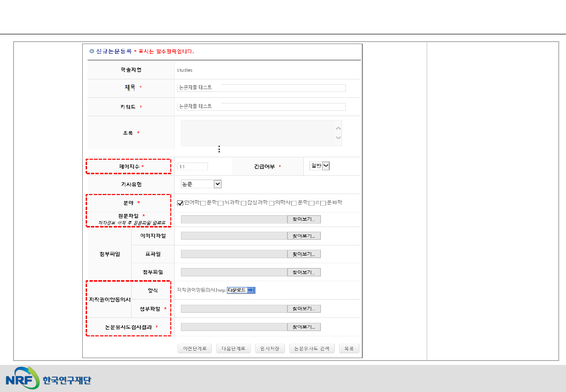Go to 이전단계로 previous step
Image resolution: width=566 pixels, height=392 pixels.
[194, 349]
